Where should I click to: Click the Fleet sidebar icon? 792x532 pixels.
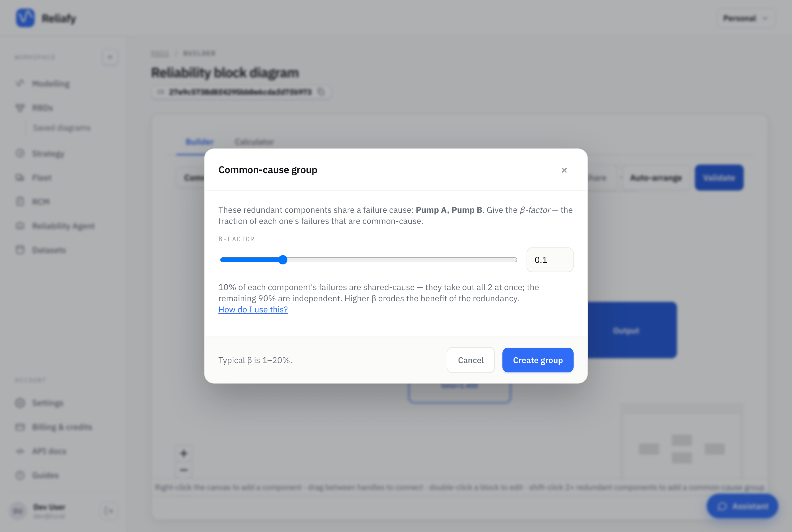point(20,178)
